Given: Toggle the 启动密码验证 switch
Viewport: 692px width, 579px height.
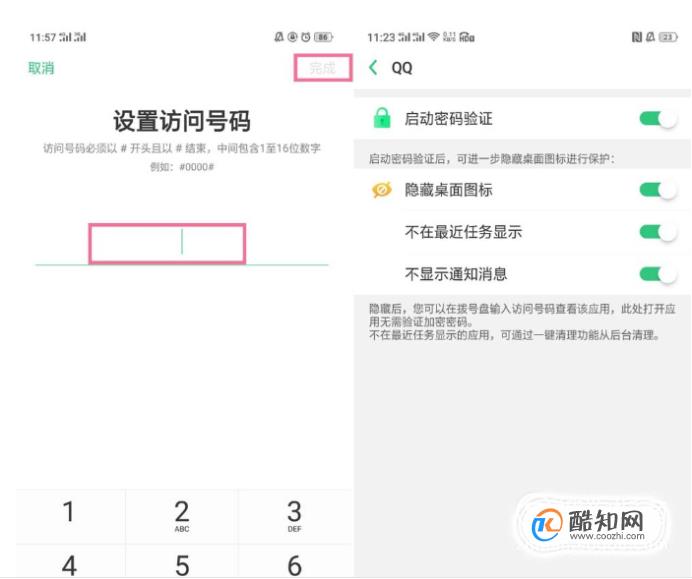Looking at the screenshot, I should [x=658, y=119].
